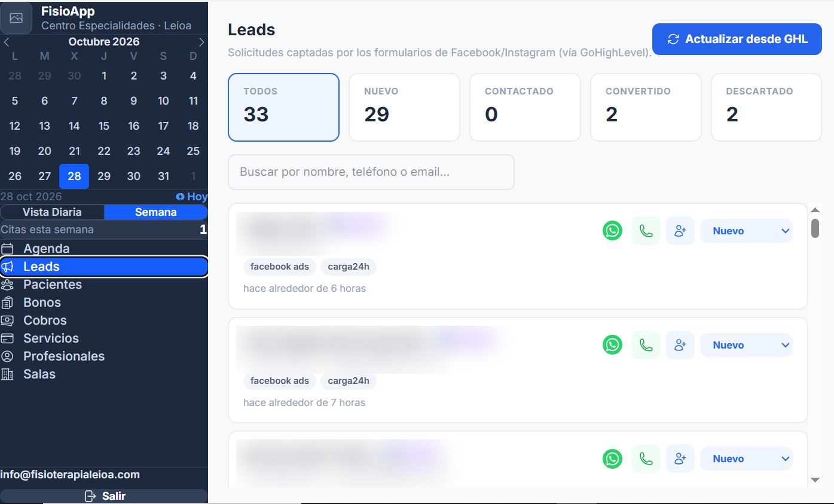Click phone icon on the 7-hours-ago lead

coord(646,345)
